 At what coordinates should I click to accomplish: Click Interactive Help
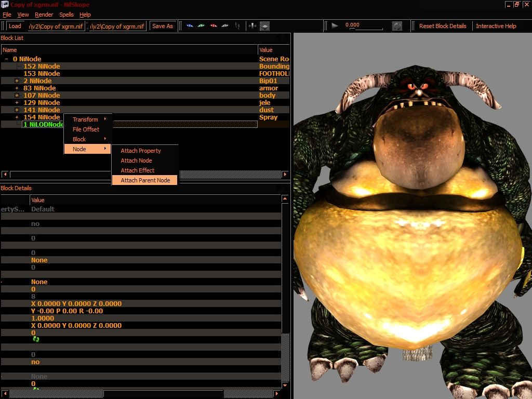[x=496, y=26]
